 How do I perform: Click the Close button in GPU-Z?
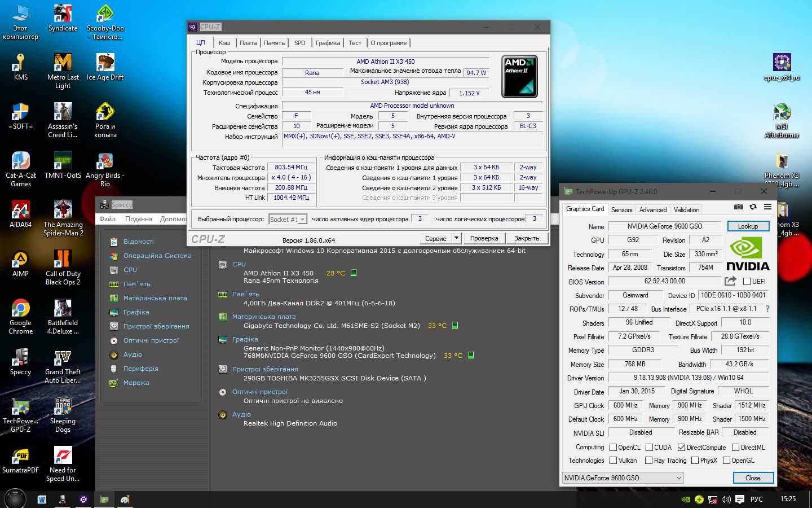[x=753, y=478]
